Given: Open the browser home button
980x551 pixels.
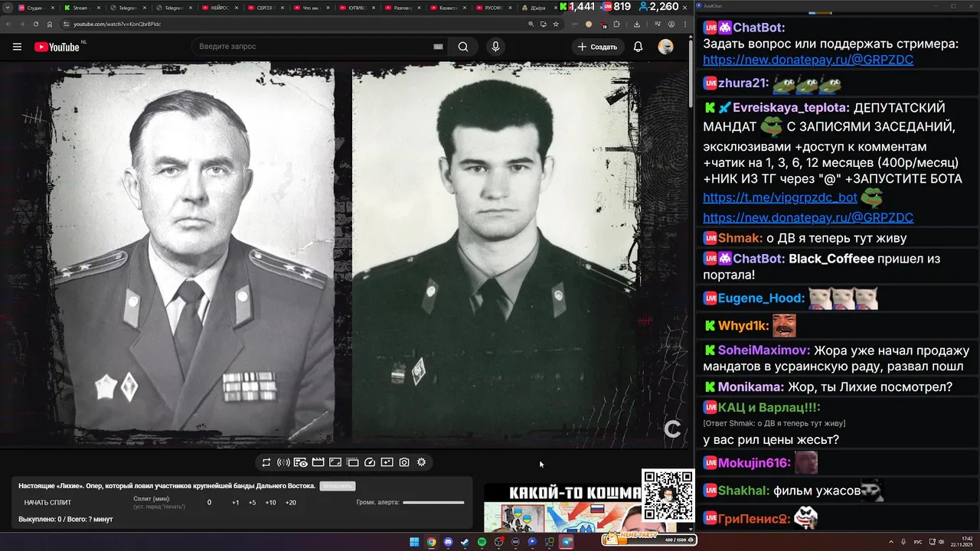Looking at the screenshot, I should pos(50,24).
